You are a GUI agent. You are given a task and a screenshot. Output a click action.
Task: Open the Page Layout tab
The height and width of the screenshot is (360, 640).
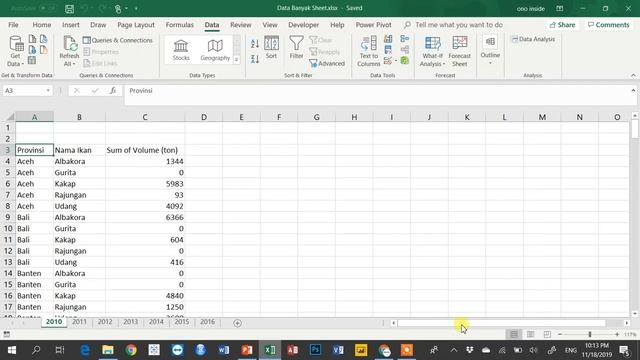136,25
